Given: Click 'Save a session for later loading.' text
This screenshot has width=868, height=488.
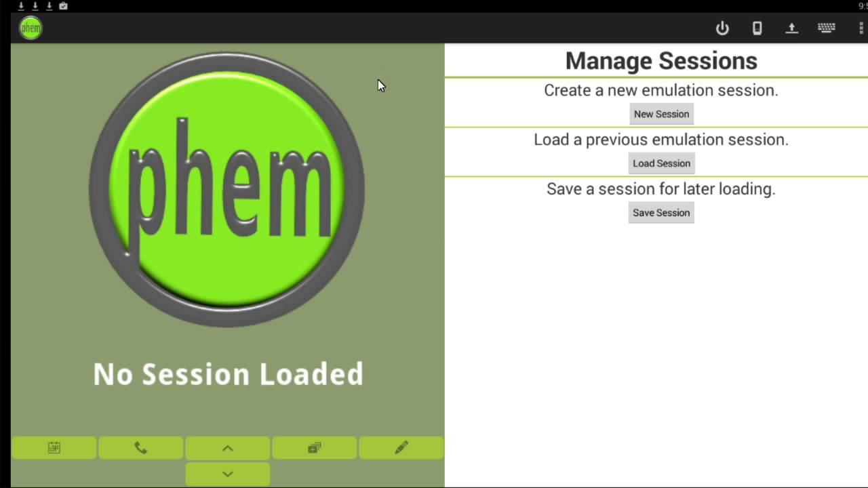Looking at the screenshot, I should [x=661, y=189].
